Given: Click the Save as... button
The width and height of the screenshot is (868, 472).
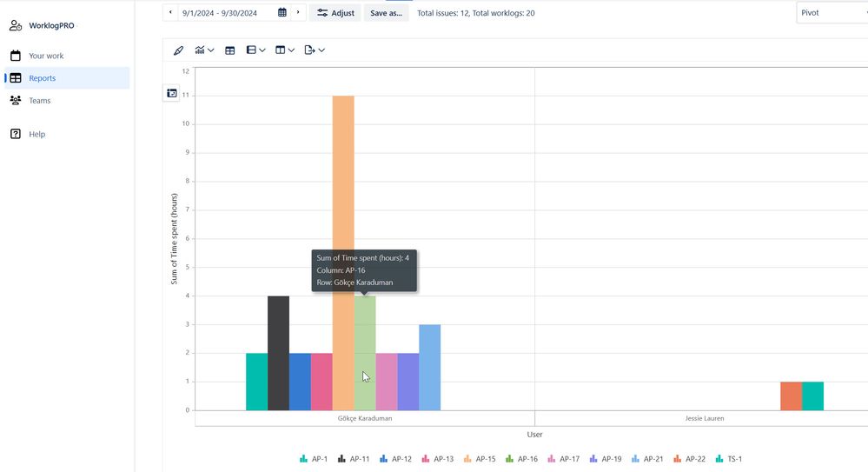Looking at the screenshot, I should [x=387, y=13].
